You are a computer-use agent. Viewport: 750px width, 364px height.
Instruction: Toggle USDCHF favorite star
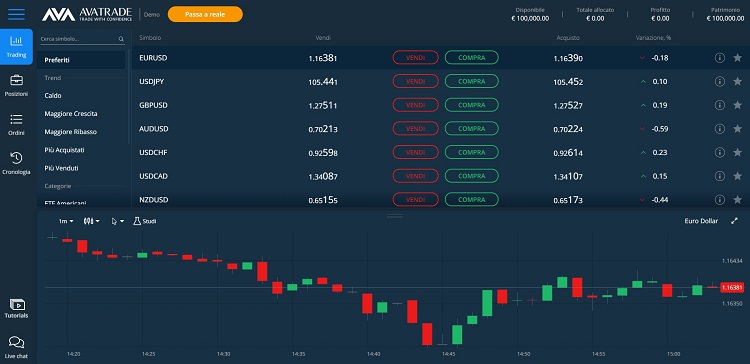click(x=737, y=152)
